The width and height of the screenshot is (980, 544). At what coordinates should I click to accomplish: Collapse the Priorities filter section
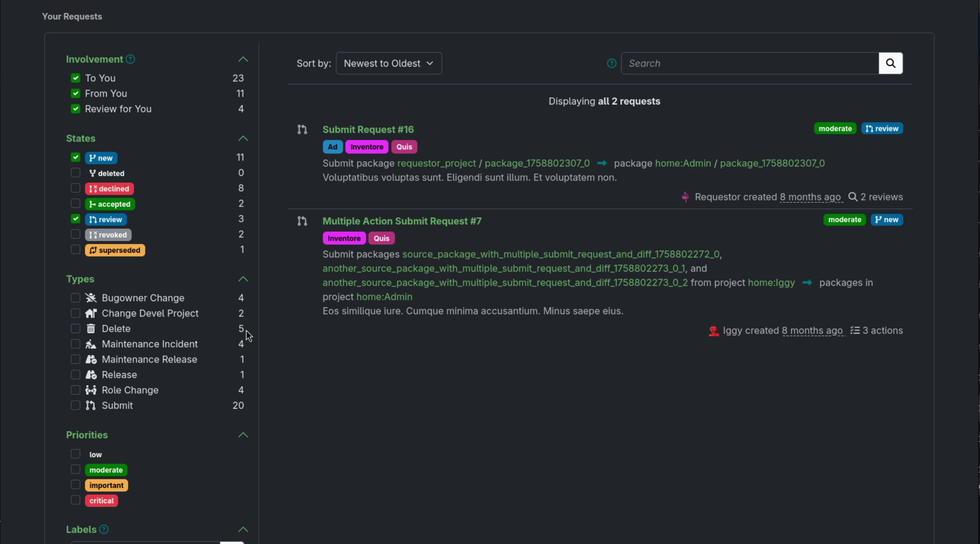[x=243, y=435]
